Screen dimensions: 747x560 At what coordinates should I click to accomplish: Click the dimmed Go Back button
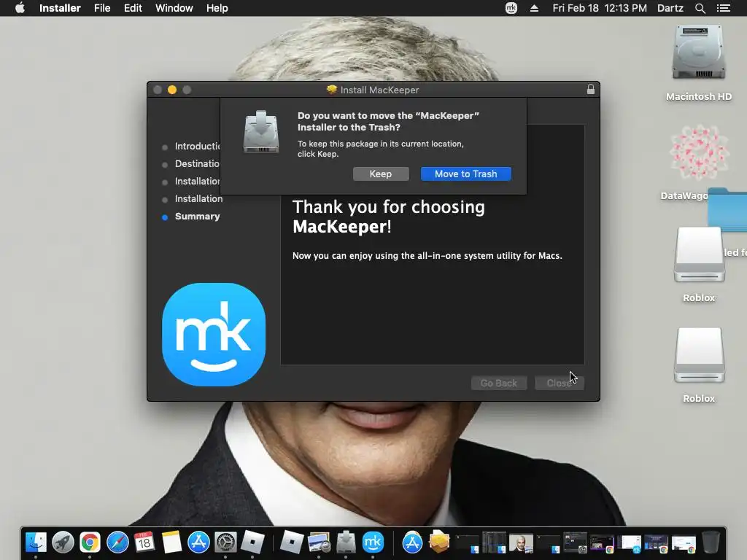point(499,383)
